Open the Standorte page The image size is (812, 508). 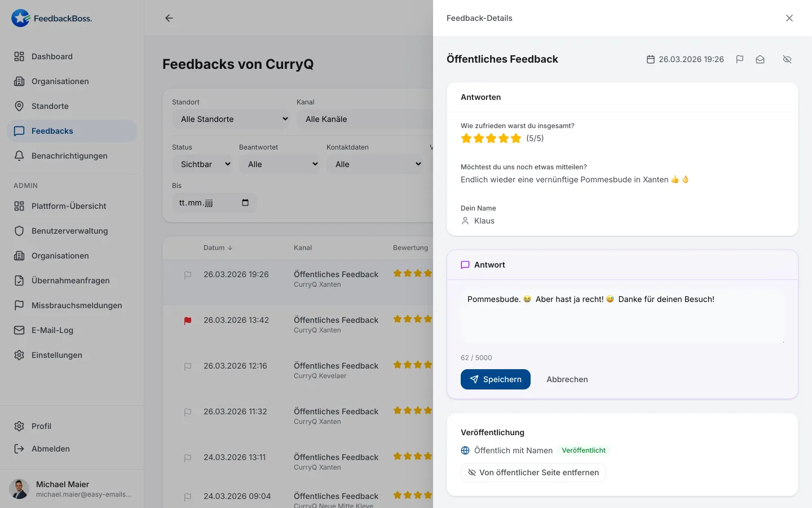(72, 106)
